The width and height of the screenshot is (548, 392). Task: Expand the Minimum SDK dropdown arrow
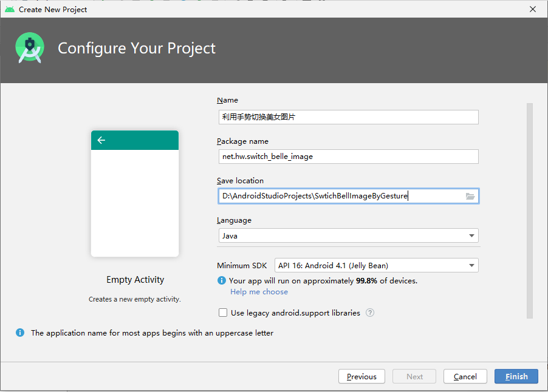click(x=471, y=266)
